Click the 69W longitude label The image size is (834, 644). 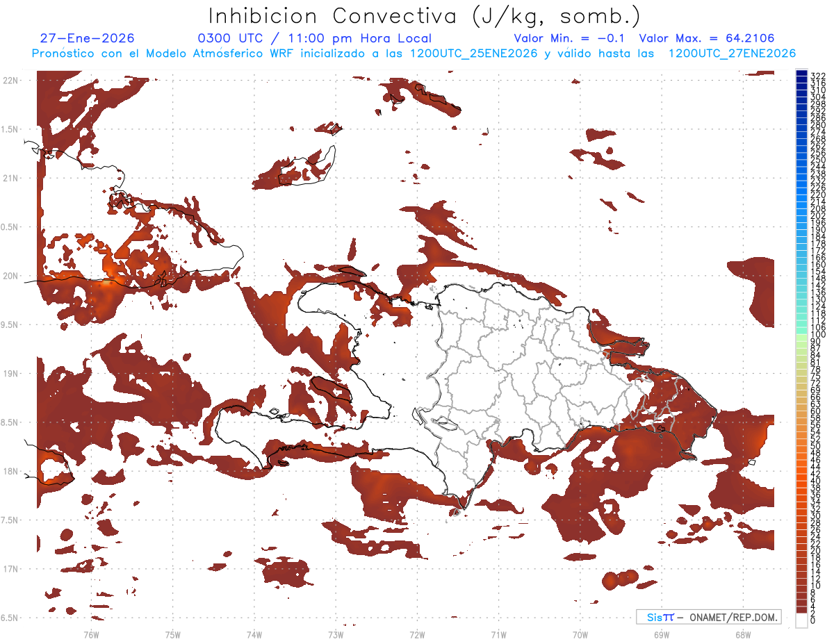pyautogui.click(x=662, y=635)
